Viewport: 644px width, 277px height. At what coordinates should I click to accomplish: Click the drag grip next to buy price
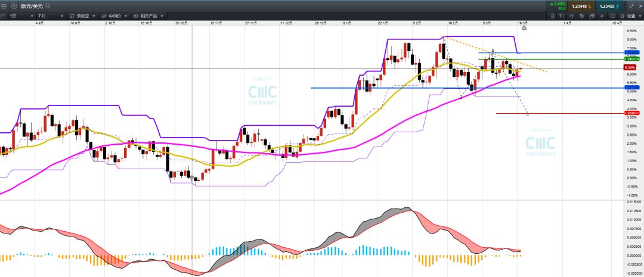(626, 6)
